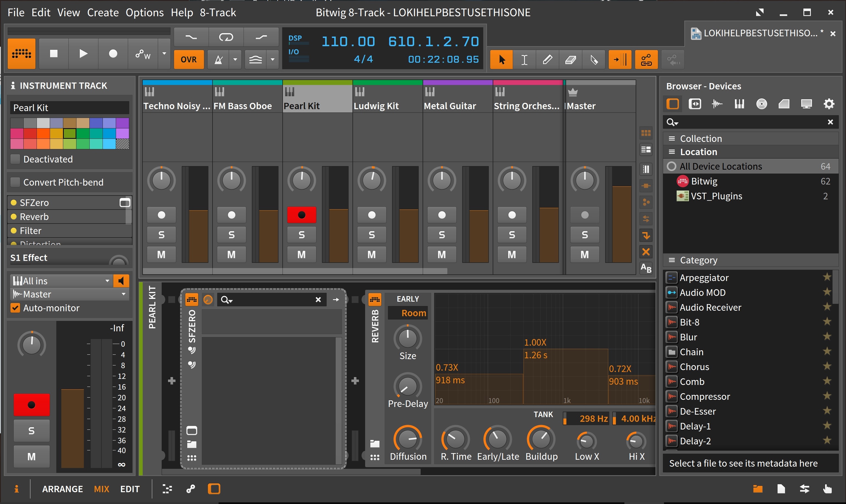The width and height of the screenshot is (846, 504).
Task: Click Room early reflection type
Action: pyautogui.click(x=408, y=313)
